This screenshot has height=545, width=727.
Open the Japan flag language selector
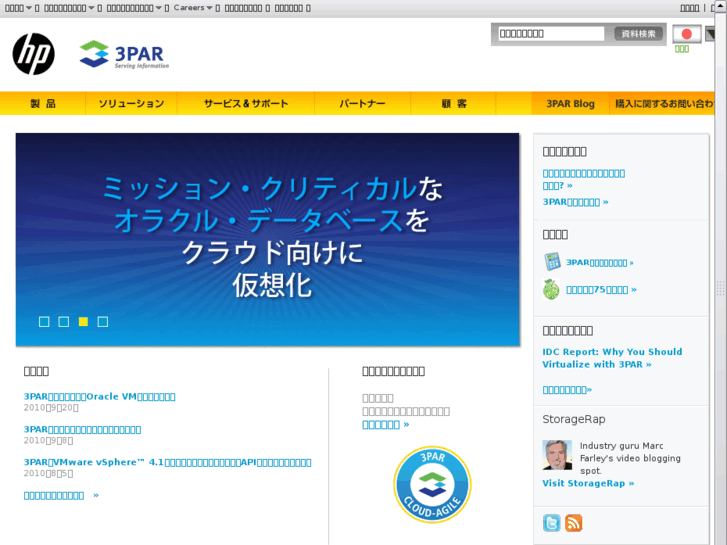pos(687,34)
